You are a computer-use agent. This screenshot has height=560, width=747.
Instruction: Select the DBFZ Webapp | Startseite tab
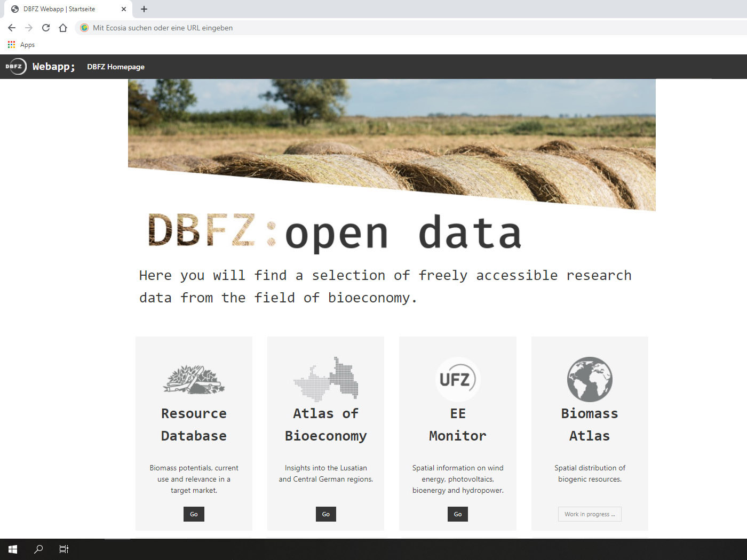point(68,9)
